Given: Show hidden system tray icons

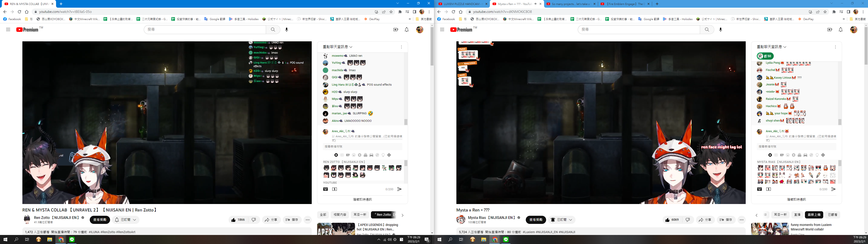Looking at the screenshot, I should 379,240.
